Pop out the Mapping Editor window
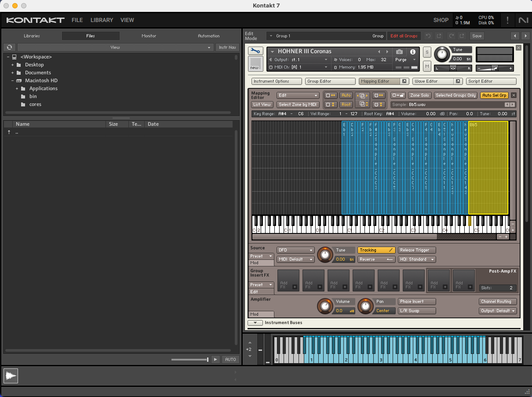This screenshot has width=532, height=397. (404, 81)
